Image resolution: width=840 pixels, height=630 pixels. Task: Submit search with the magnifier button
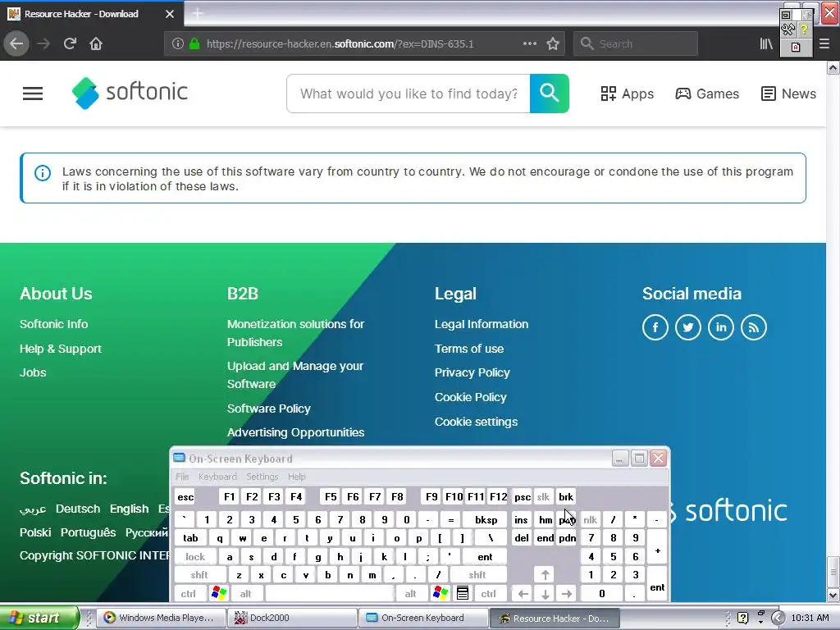pyautogui.click(x=549, y=94)
